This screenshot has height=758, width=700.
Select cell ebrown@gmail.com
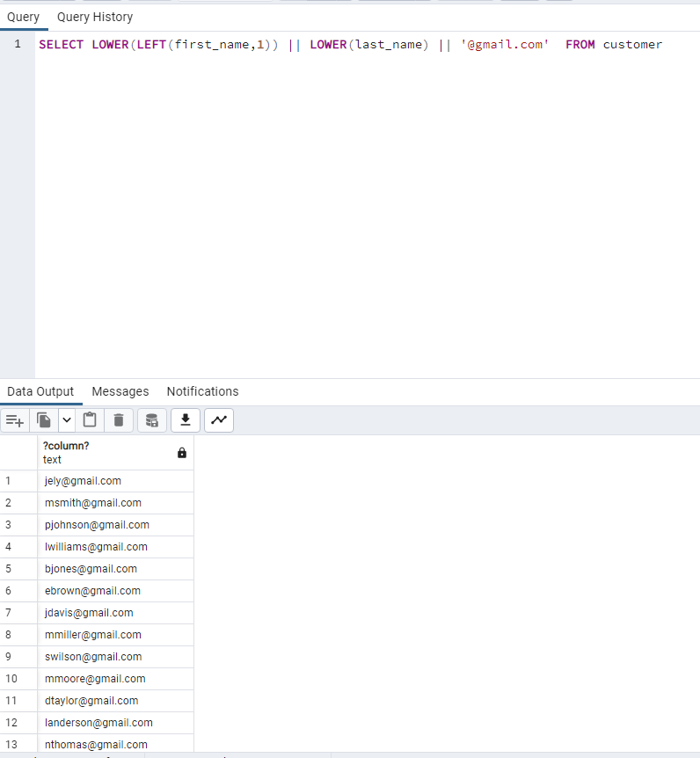115,591
